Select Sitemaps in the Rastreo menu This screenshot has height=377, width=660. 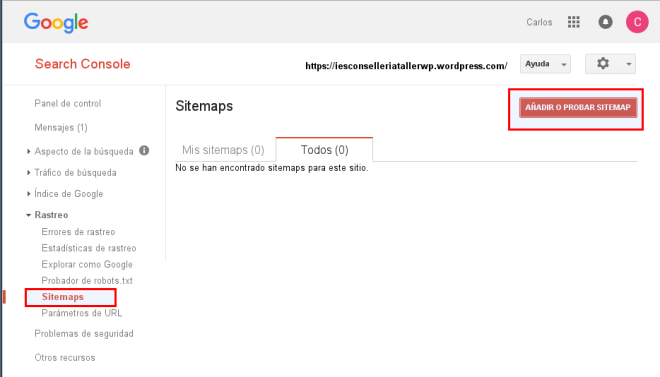(63, 297)
